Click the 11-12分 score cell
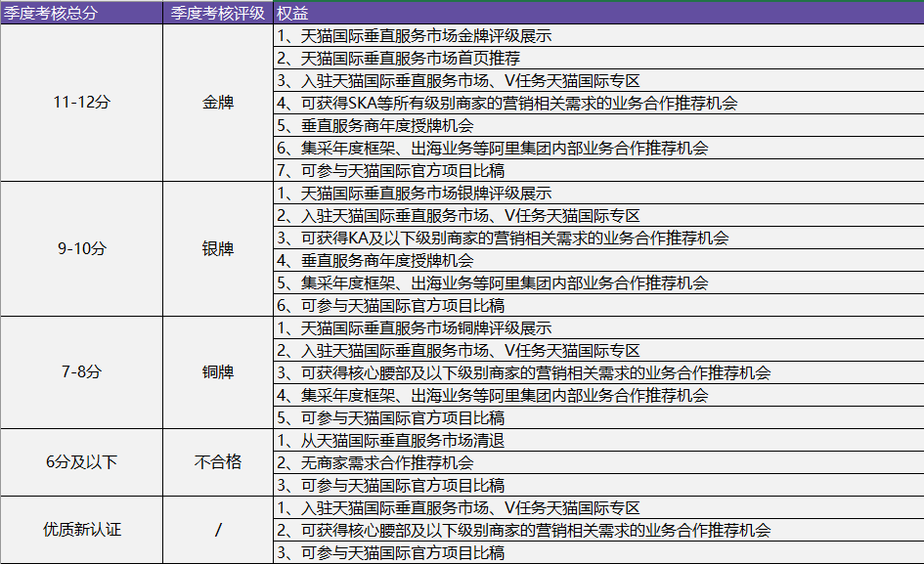This screenshot has width=924, height=564. point(81,103)
